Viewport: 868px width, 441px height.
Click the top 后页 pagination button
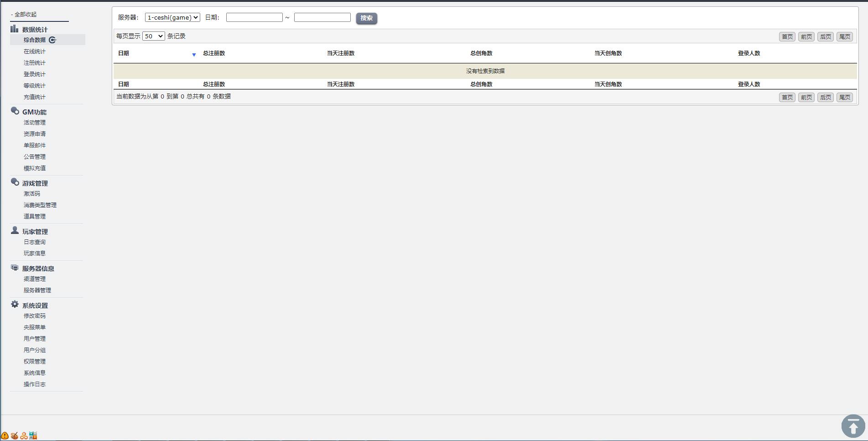click(826, 37)
